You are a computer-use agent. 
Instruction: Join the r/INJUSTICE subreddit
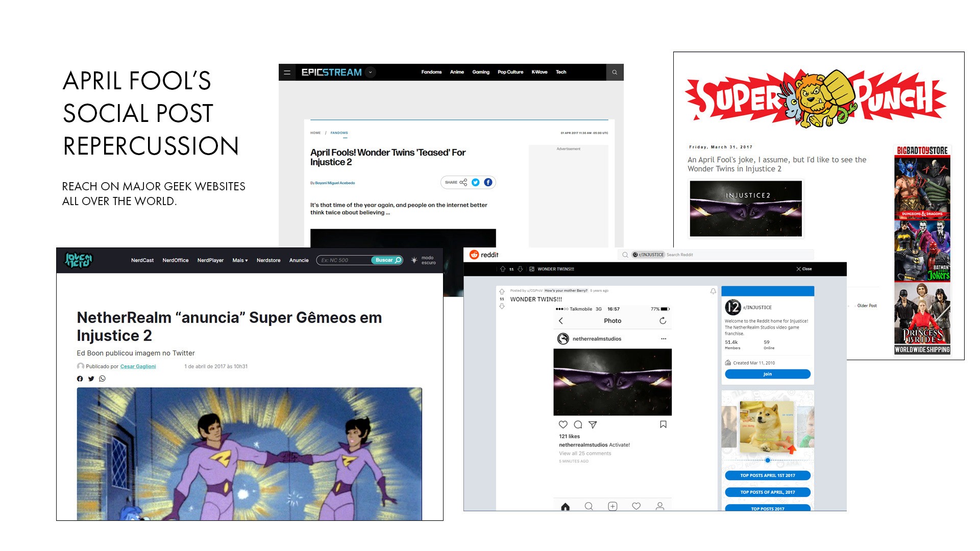[768, 374]
